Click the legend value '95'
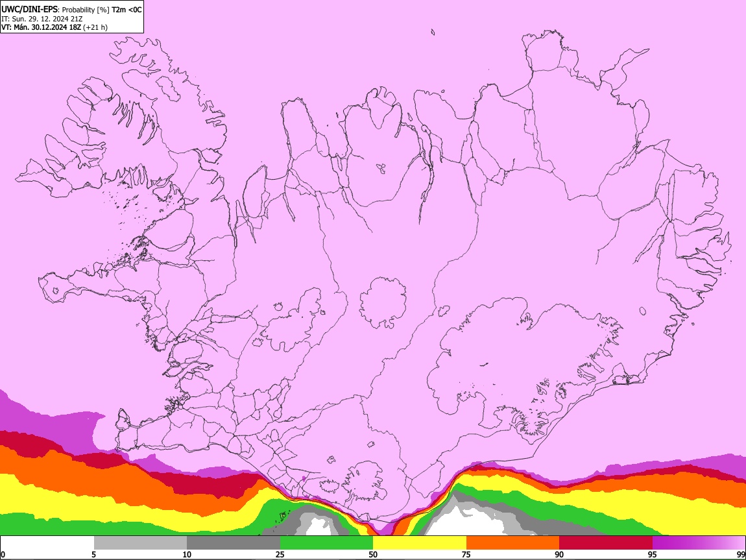746x560 pixels. (x=653, y=555)
